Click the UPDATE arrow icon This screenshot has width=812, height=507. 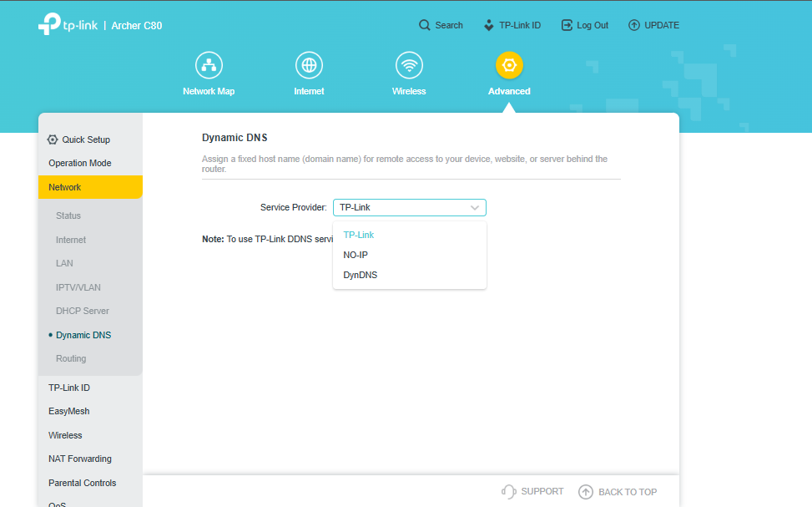coord(634,25)
